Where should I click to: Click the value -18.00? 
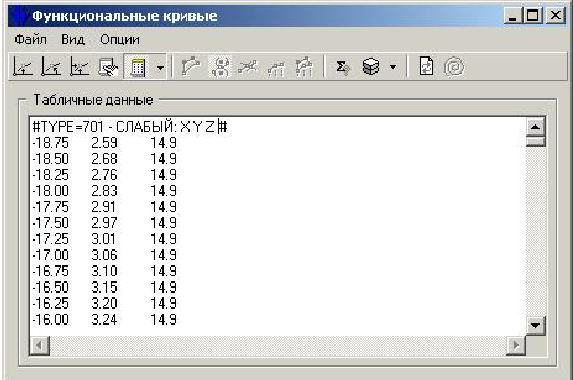coord(50,191)
